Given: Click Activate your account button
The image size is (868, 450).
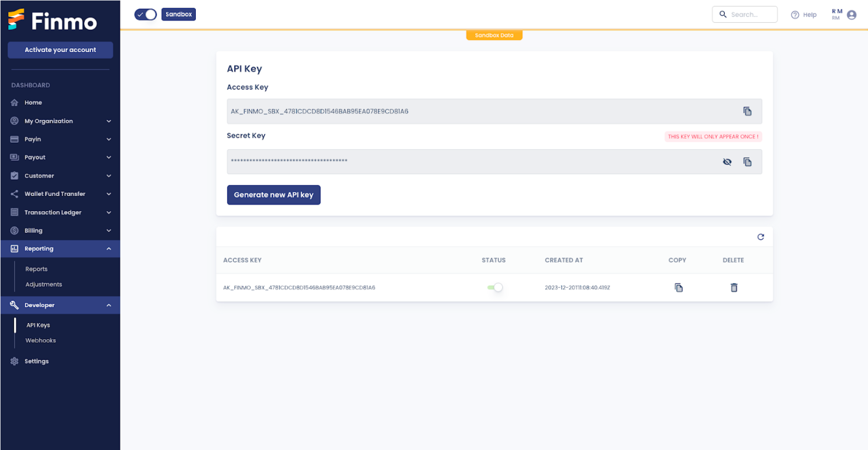Looking at the screenshot, I should [60, 50].
